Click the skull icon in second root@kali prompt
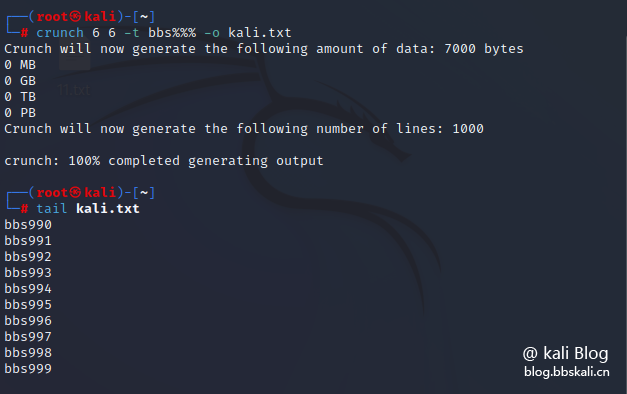This screenshot has height=394, width=627. click(x=75, y=192)
